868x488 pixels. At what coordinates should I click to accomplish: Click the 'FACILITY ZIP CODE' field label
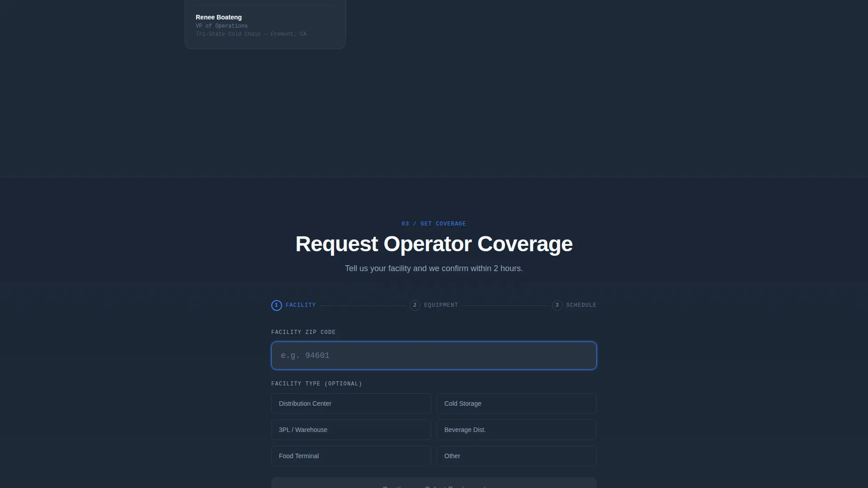coord(303,332)
